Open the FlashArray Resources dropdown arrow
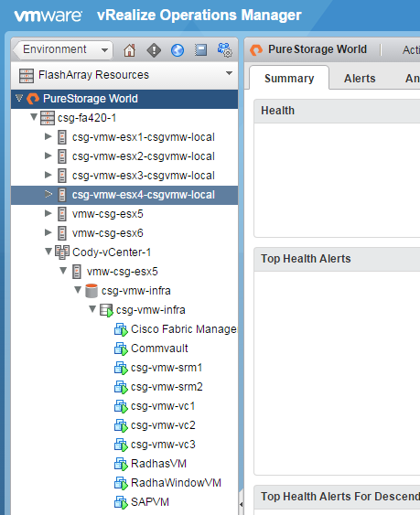This screenshot has width=420, height=515. (229, 73)
